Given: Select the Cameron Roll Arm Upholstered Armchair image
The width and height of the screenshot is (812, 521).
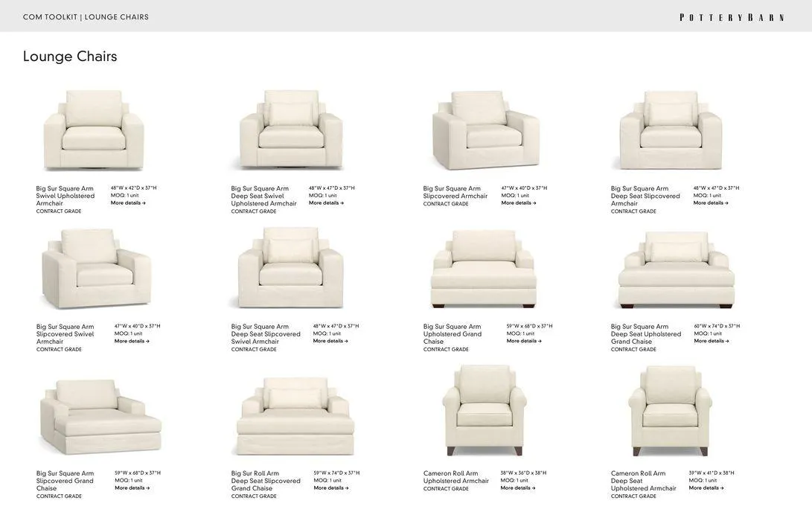Looking at the screenshot, I should tap(485, 410).
